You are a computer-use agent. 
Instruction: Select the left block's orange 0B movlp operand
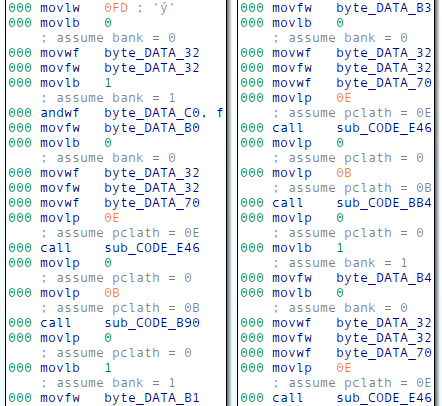pyautogui.click(x=112, y=293)
